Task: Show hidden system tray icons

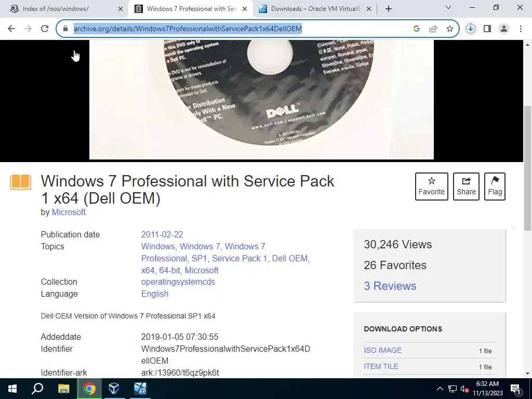Action: pos(440,389)
